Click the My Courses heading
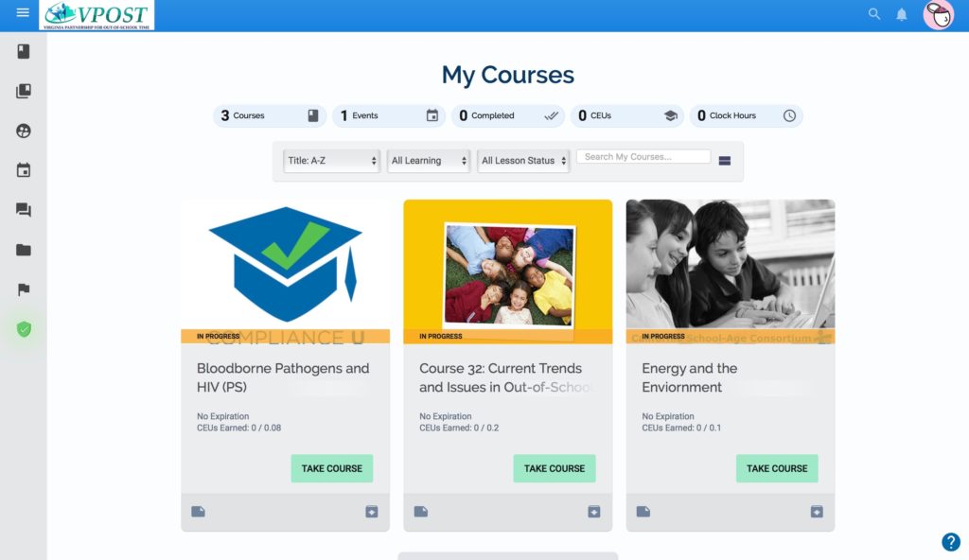The image size is (969, 560). pyautogui.click(x=508, y=75)
